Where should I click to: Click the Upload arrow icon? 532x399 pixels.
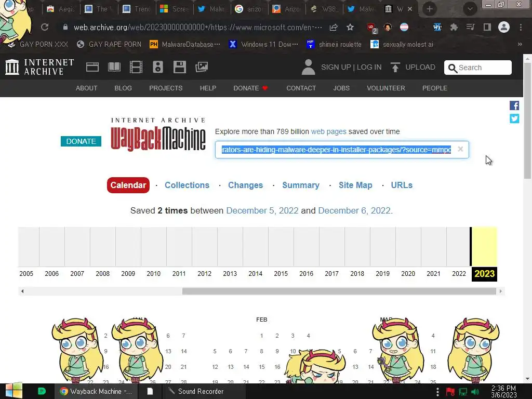coord(395,67)
